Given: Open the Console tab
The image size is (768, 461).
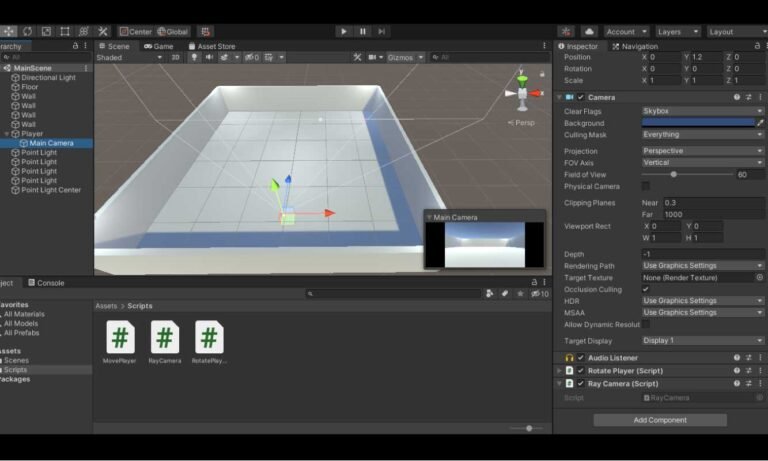Looking at the screenshot, I should tap(46, 283).
